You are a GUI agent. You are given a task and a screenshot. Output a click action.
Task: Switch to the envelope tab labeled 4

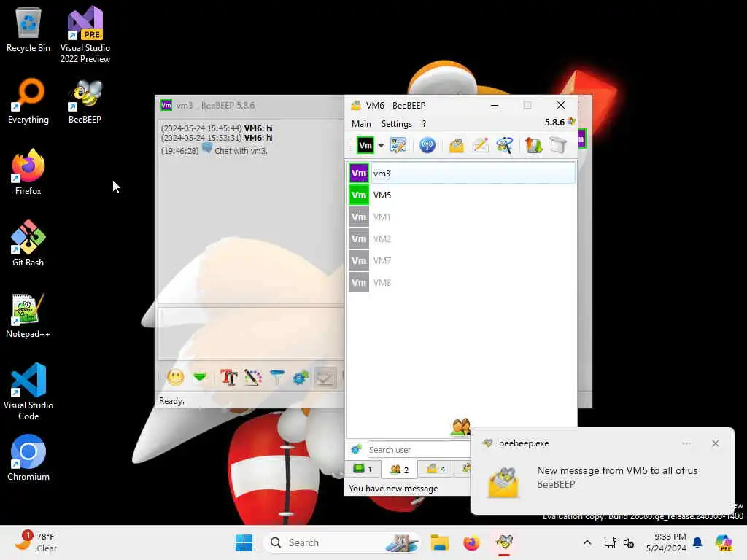tap(436, 469)
